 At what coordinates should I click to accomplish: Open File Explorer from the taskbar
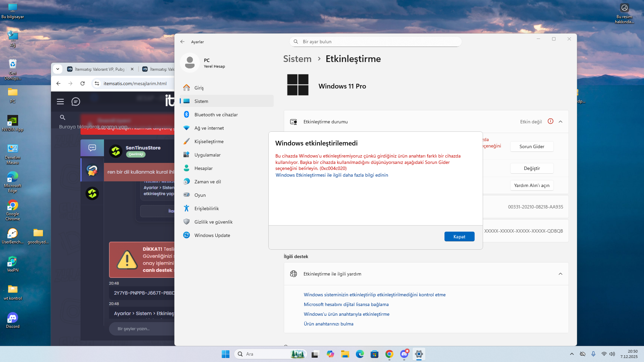[345, 354]
